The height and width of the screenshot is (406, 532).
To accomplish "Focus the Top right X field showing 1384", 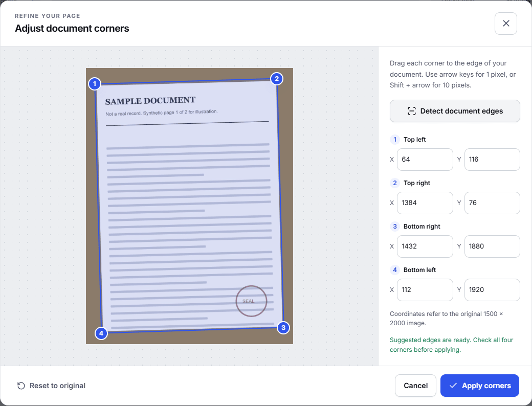I will tap(425, 203).
